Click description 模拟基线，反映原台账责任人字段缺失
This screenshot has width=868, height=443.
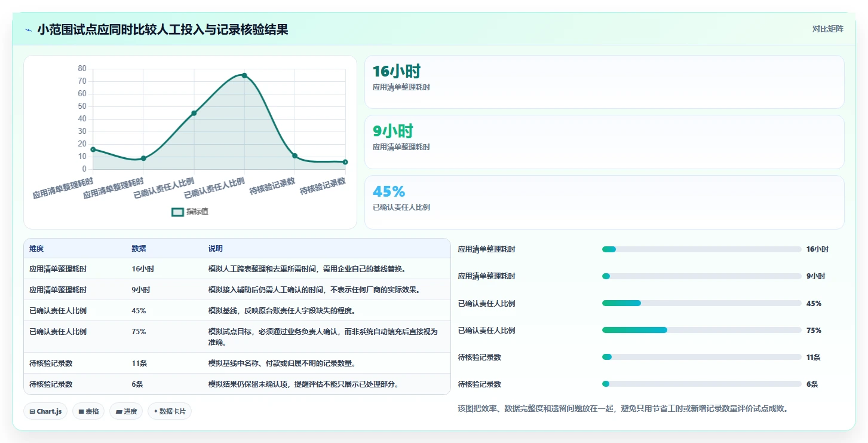click(x=282, y=311)
